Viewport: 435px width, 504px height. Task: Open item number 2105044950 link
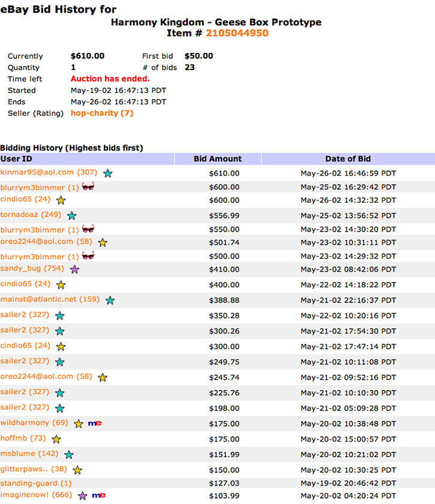[237, 33]
